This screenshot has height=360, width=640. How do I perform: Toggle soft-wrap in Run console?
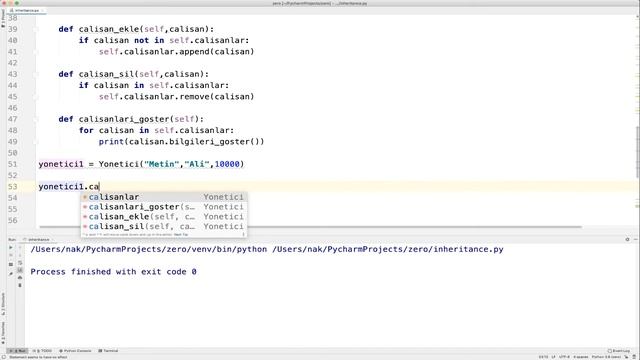(x=20, y=263)
